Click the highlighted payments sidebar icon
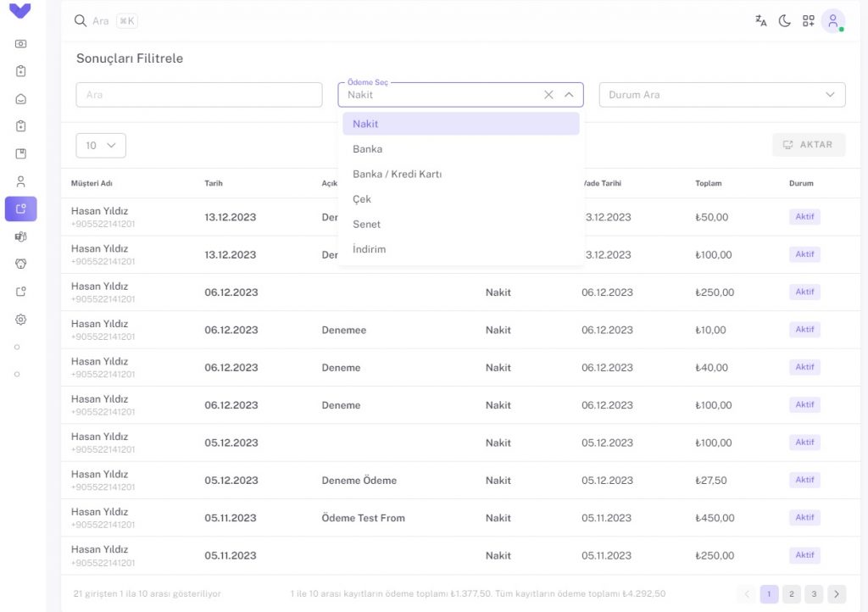The height and width of the screenshot is (612, 868). coord(21,209)
